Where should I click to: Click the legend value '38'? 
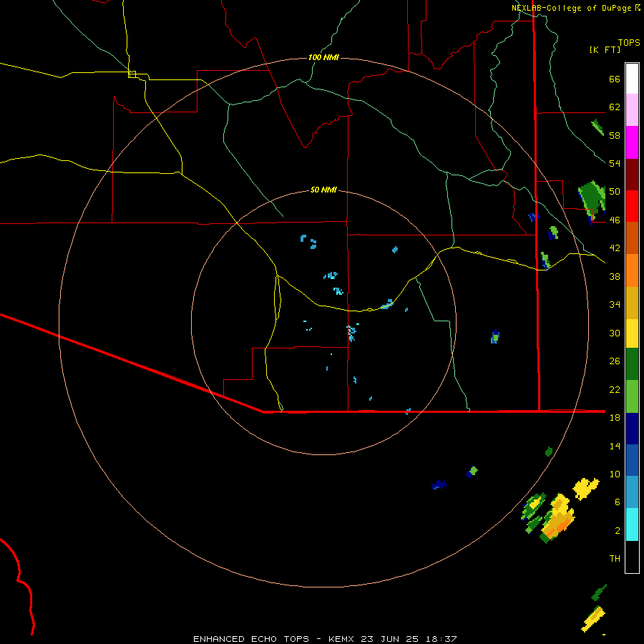point(615,276)
